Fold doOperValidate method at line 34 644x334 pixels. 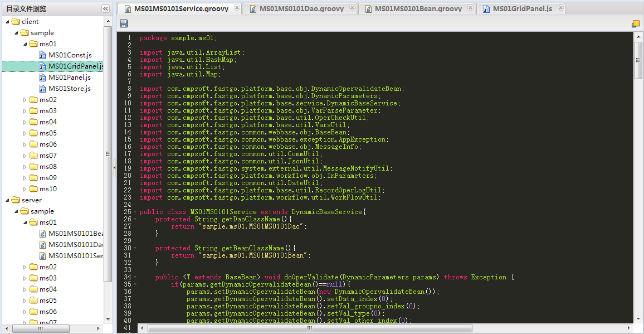click(135, 277)
